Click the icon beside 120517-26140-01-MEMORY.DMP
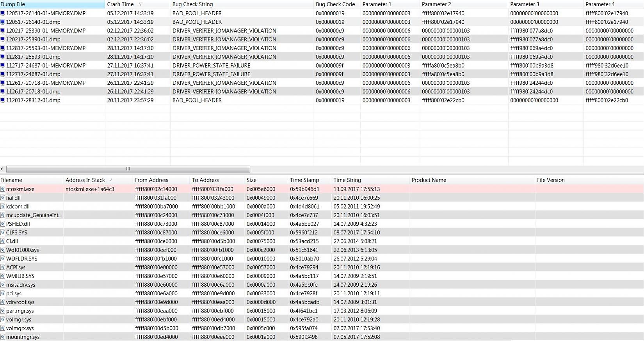This screenshot has height=341, width=644. click(3, 13)
